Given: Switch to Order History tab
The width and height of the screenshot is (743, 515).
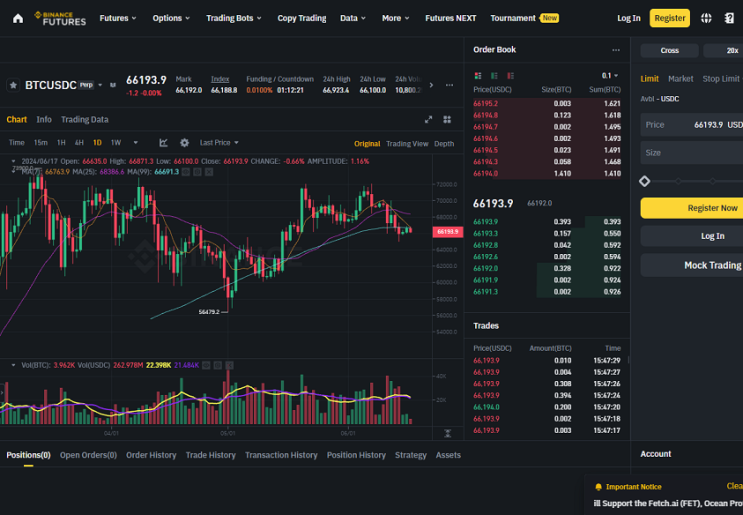Looking at the screenshot, I should (151, 455).
